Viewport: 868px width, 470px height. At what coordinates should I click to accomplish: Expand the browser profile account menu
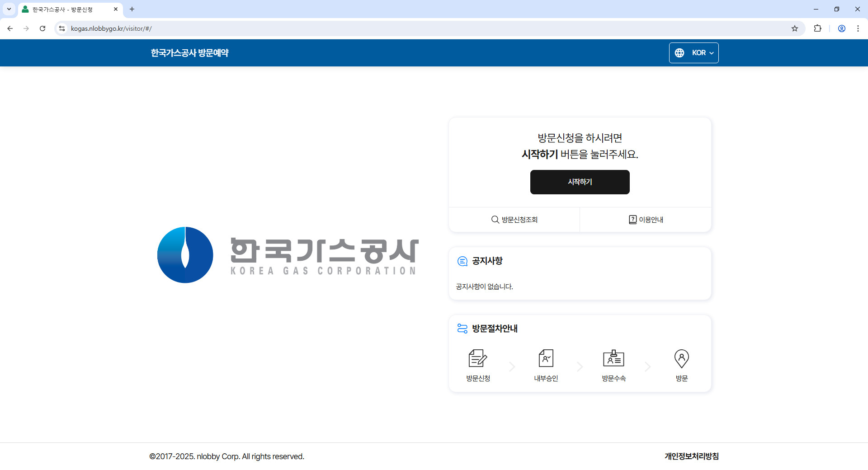[x=842, y=28]
